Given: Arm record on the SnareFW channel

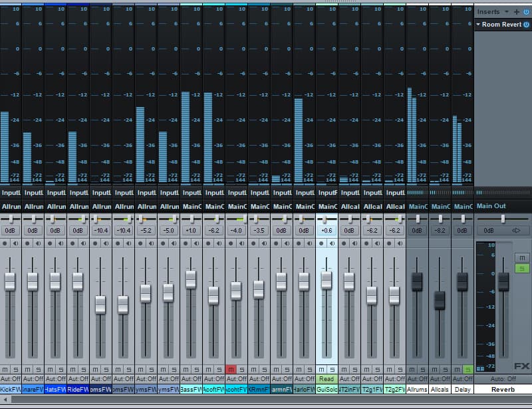Looking at the screenshot, I should [x=27, y=243].
